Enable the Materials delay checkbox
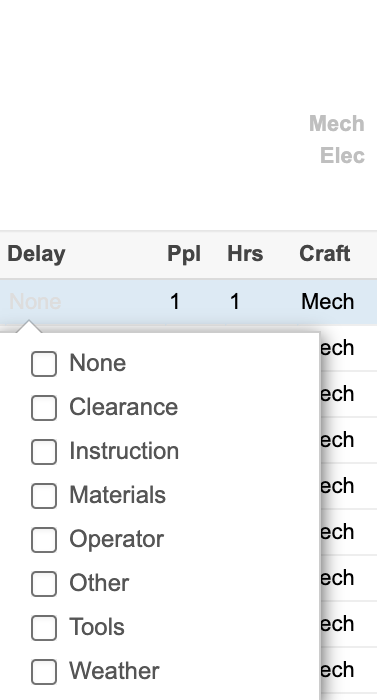 [x=44, y=496]
